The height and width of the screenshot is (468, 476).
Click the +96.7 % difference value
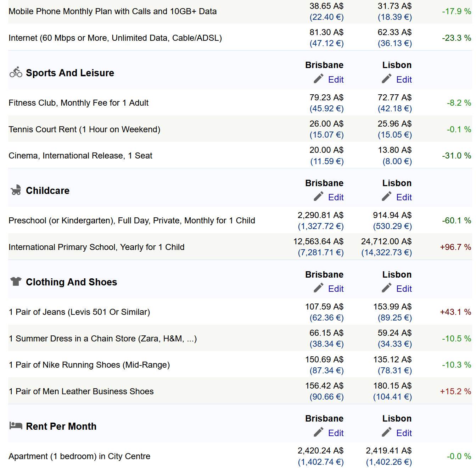click(x=455, y=247)
